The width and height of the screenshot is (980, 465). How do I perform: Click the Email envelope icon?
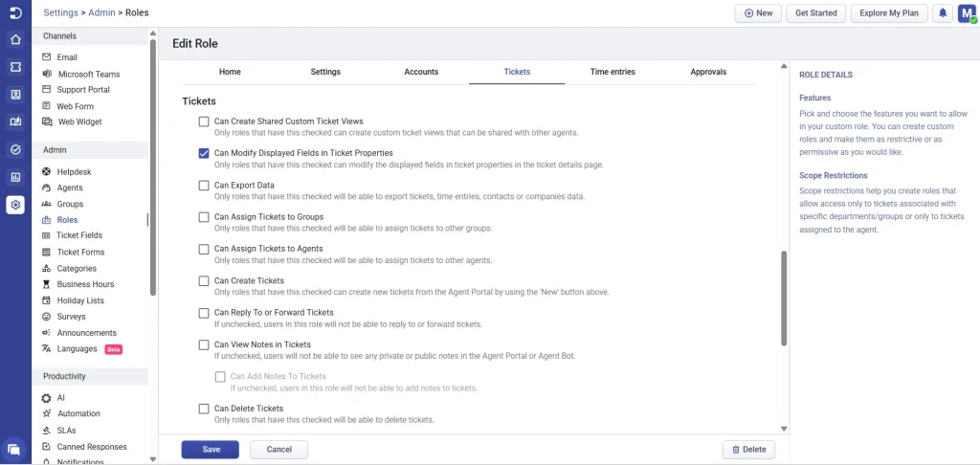pyautogui.click(x=46, y=56)
